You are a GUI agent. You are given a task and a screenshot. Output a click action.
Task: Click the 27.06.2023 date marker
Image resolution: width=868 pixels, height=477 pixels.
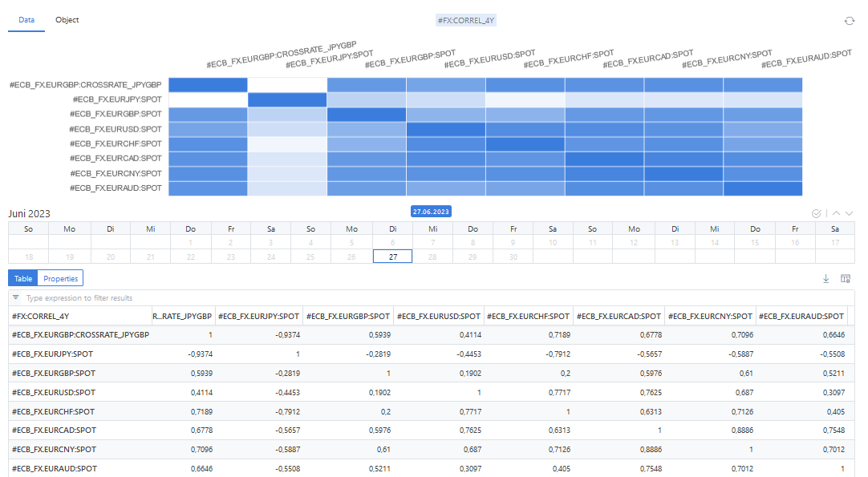(431, 212)
